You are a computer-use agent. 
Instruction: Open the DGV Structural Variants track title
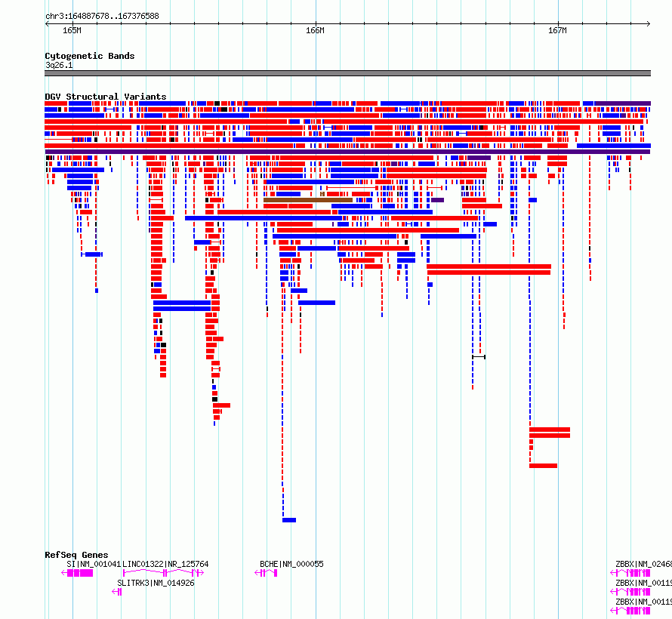pos(106,97)
